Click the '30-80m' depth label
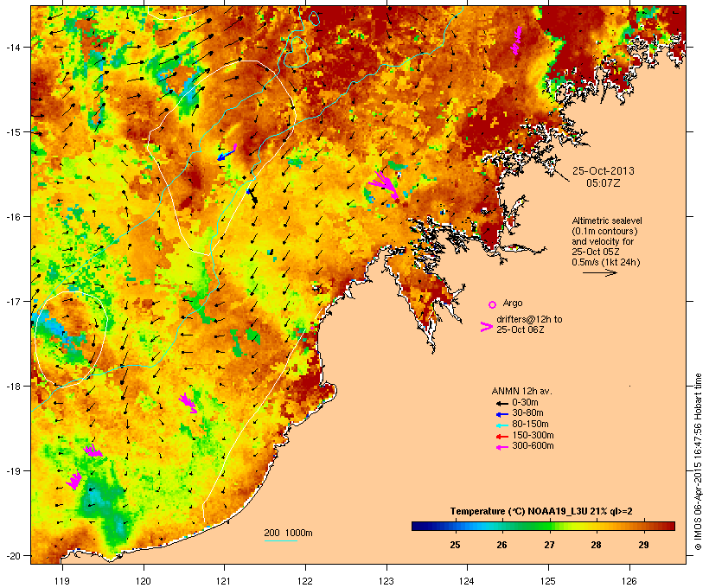Image resolution: width=709 pixels, height=588 pixels. (x=527, y=413)
